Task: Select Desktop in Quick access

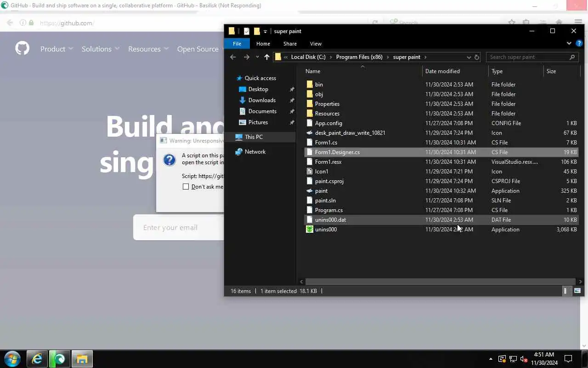Action: click(258, 89)
